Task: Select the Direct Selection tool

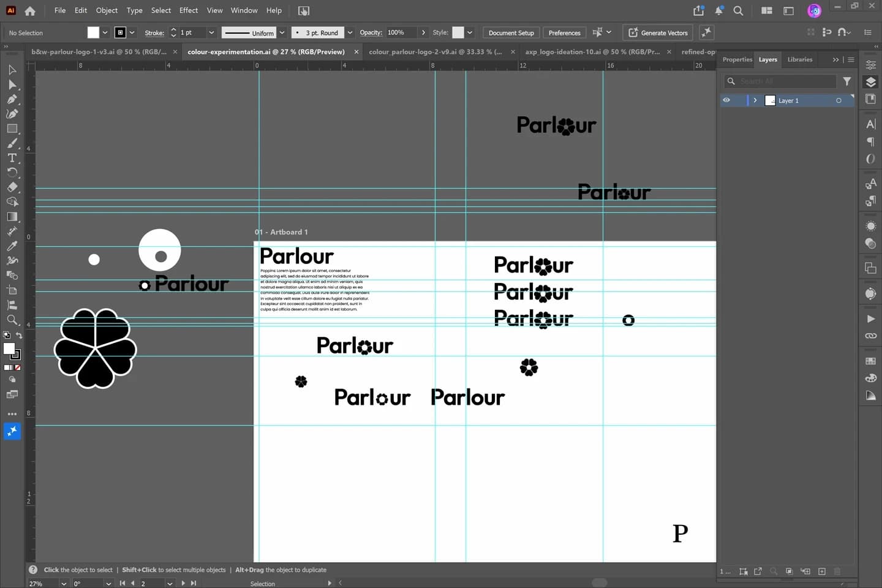Action: coord(12,85)
